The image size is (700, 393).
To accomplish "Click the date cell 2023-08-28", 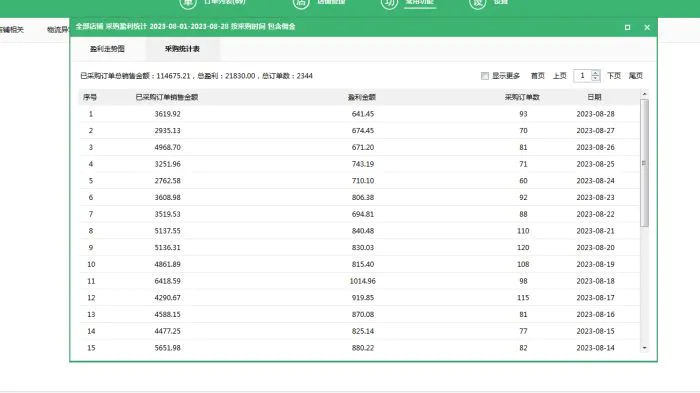I will pos(595,114).
